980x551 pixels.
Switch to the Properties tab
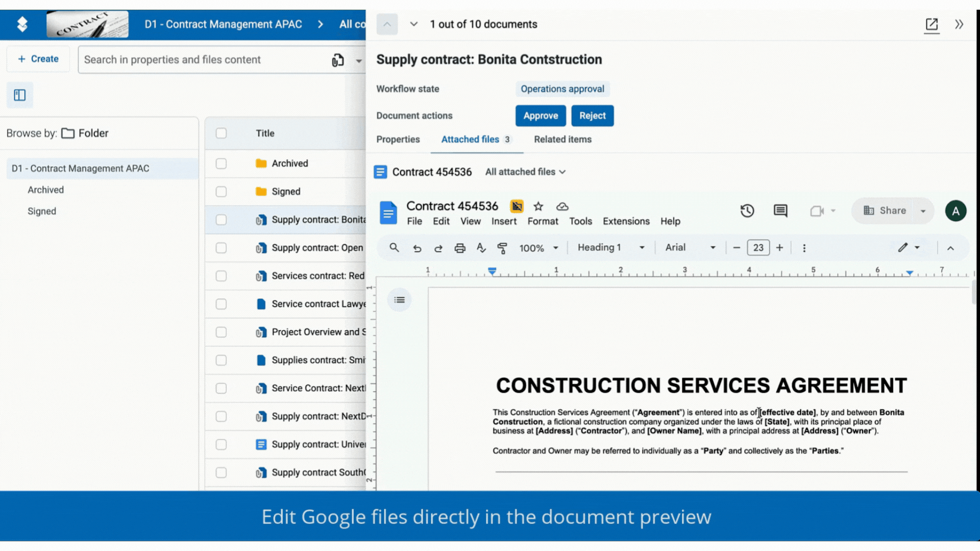398,140
